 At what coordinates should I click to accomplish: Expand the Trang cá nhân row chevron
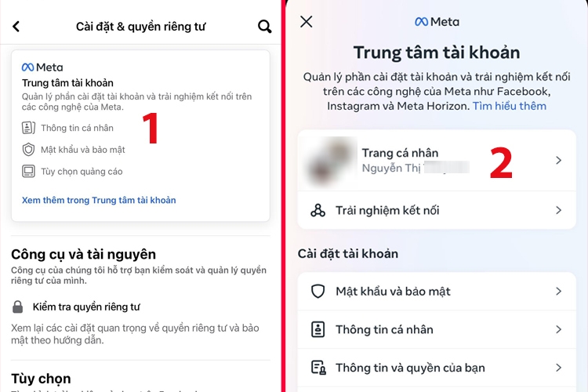coord(558,161)
